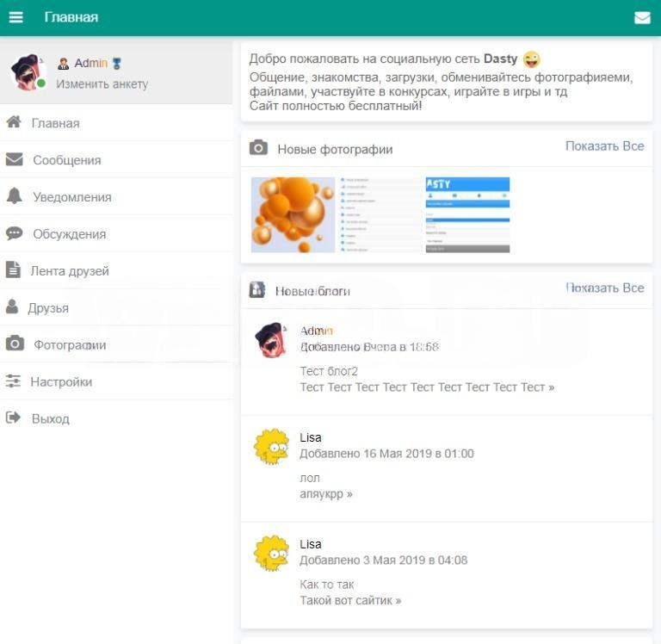Click the speech bubble icon for Обсуждения
The height and width of the screenshot is (644, 661).
pos(14,233)
